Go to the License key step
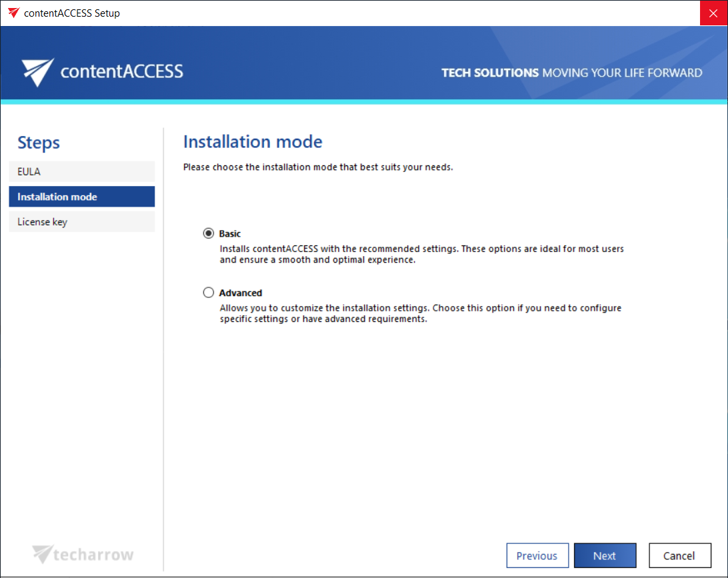Screen dimensions: 728x578 click(x=81, y=222)
